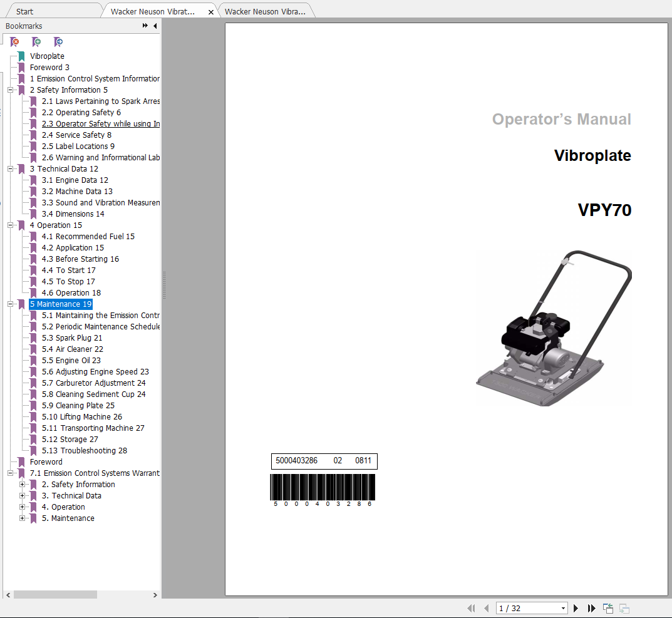Viewport: 672px width, 618px height.
Task: Collapse the 3 Technical Data node
Action: 10,169
